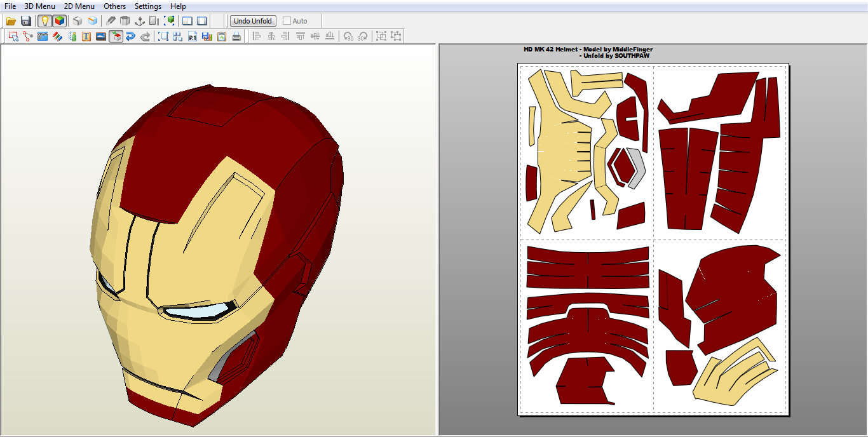Screen dimensions: 868x437
Task: Click the grey panel-with-bar toolbar icon
Action: point(154,21)
